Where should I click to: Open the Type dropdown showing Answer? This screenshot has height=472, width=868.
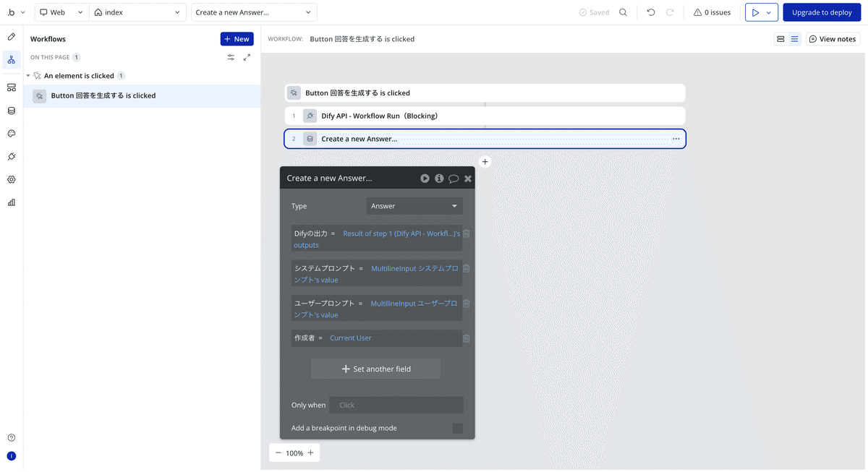click(x=414, y=205)
